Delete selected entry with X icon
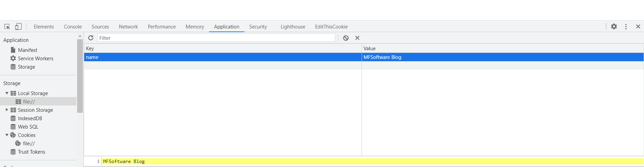 click(x=357, y=38)
